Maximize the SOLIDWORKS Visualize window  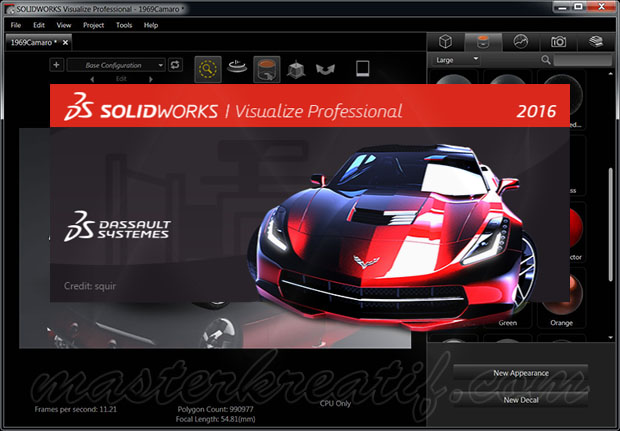(x=578, y=7)
